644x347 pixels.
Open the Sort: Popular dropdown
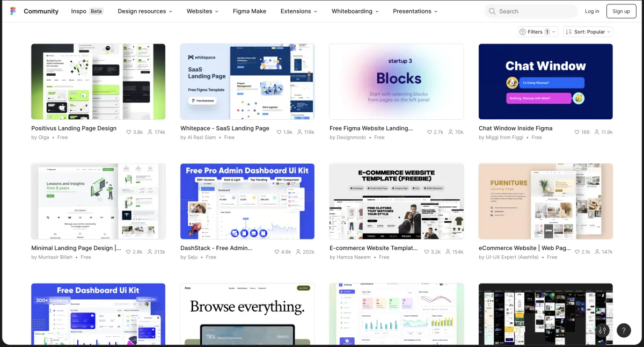click(588, 32)
